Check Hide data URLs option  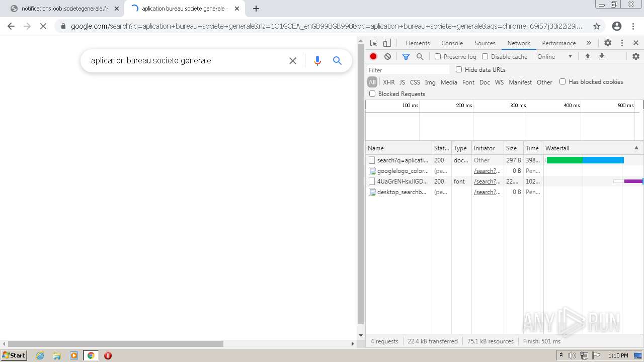pos(459,69)
